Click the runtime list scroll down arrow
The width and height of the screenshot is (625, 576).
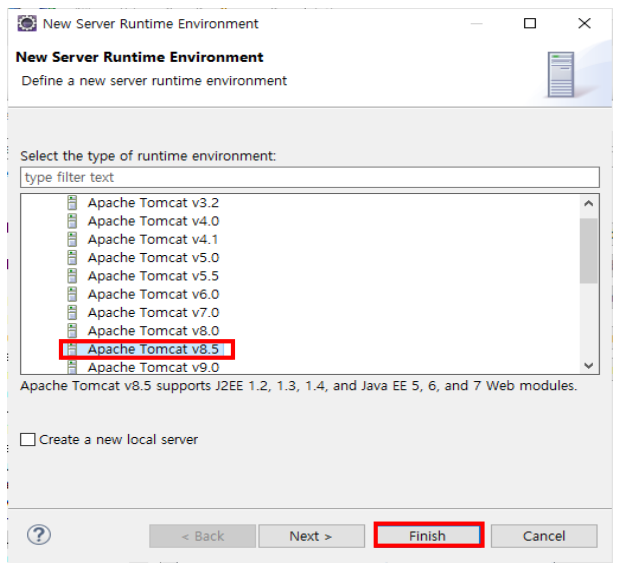pyautogui.click(x=589, y=365)
